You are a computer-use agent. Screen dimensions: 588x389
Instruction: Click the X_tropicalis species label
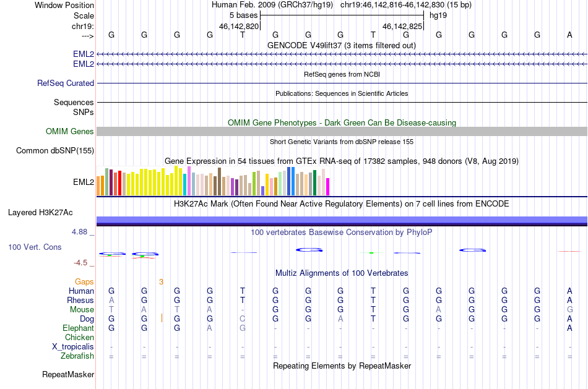tap(73, 347)
